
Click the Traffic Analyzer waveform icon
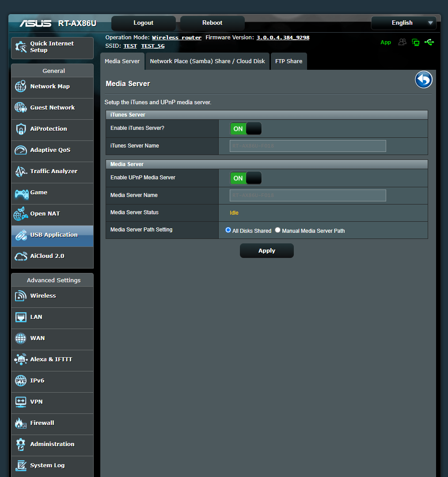point(21,171)
